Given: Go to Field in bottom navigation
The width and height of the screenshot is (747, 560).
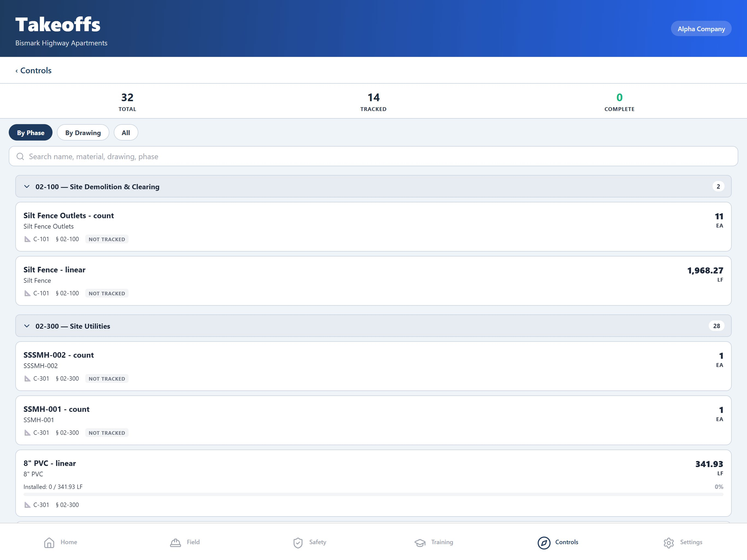Looking at the screenshot, I should coord(185,542).
